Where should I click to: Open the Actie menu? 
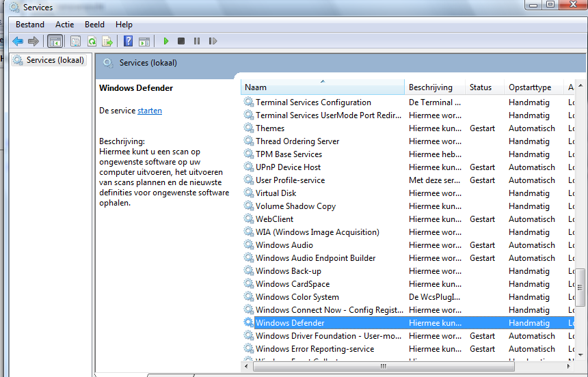64,25
